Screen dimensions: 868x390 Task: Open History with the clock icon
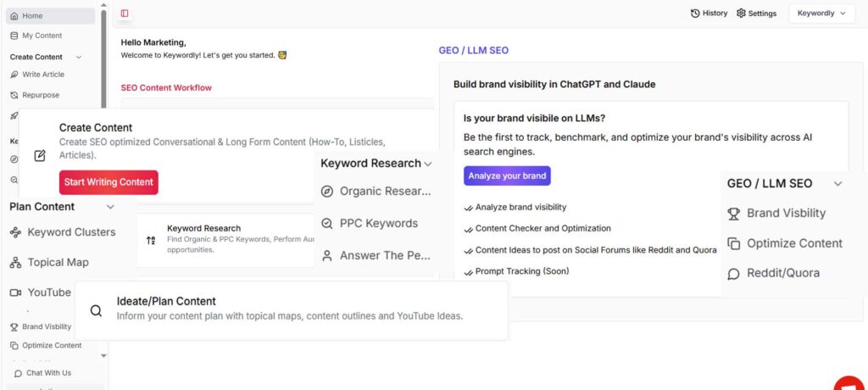[x=695, y=14]
